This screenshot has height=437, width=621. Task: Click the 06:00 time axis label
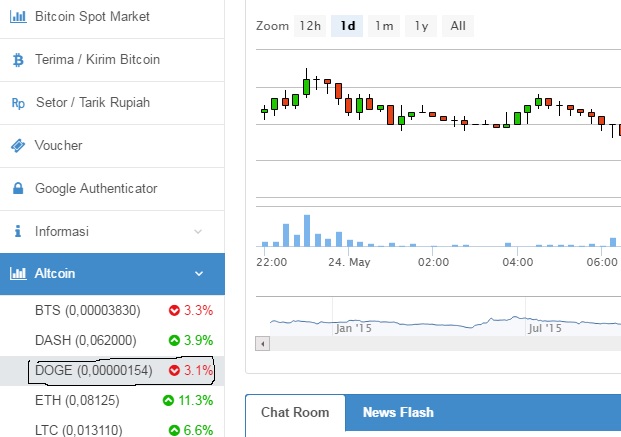coord(602,262)
